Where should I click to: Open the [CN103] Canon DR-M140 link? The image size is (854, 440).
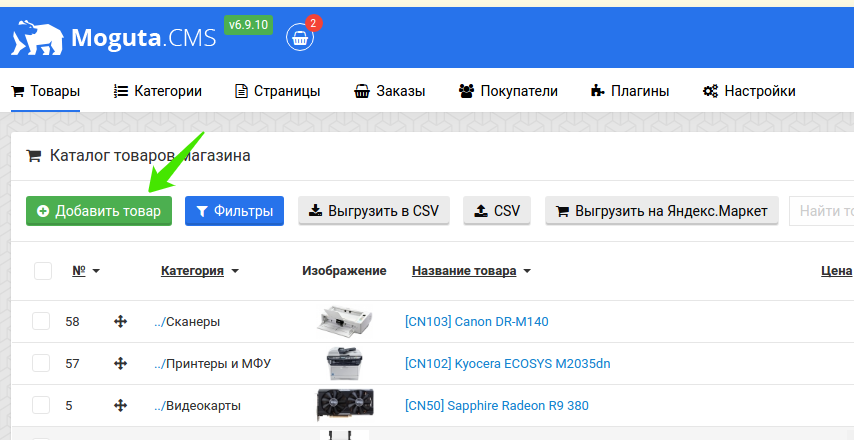coord(477,321)
